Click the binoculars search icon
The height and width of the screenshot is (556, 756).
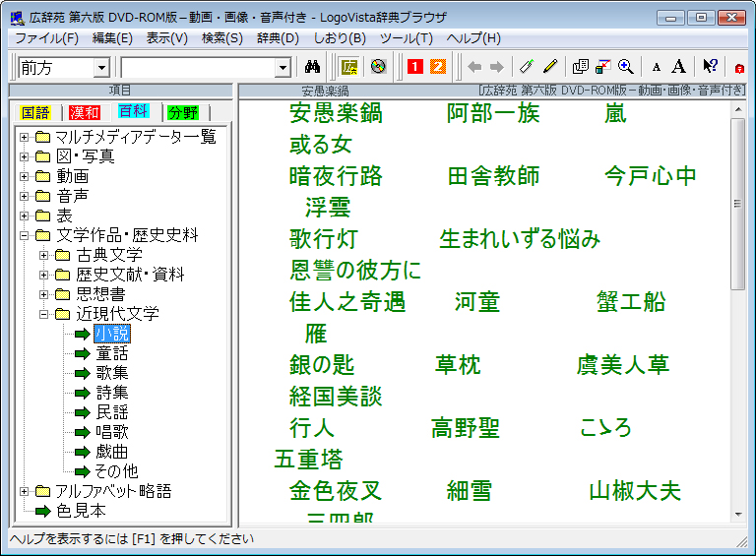tap(314, 67)
